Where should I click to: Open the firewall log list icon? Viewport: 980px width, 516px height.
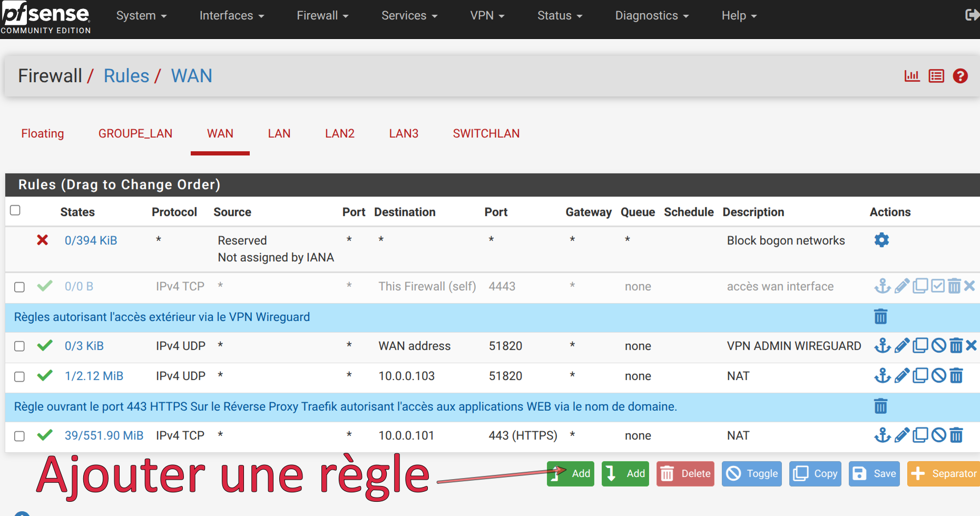pos(936,76)
